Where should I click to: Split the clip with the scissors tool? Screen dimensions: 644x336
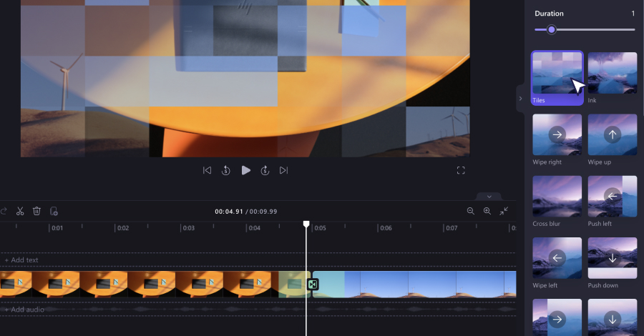(20, 211)
